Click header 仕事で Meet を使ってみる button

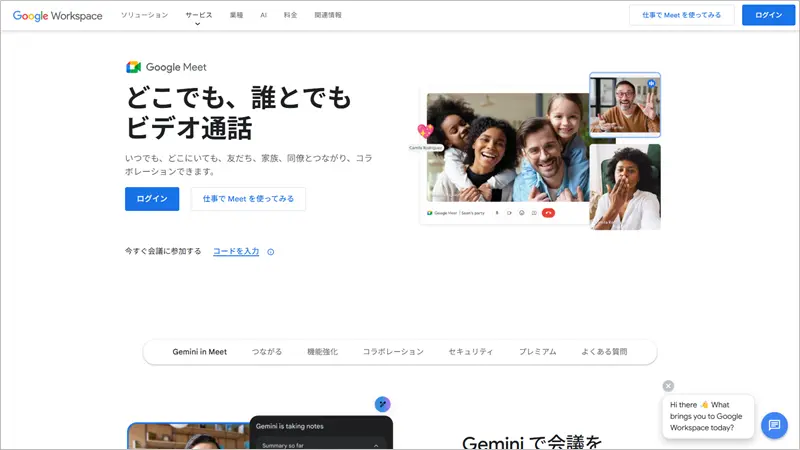pyautogui.click(x=682, y=15)
